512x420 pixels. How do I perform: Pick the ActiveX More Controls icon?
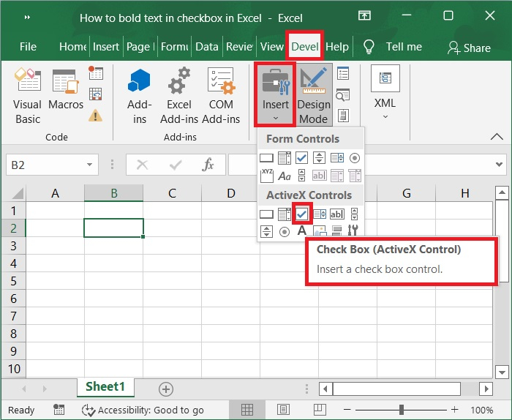354,231
